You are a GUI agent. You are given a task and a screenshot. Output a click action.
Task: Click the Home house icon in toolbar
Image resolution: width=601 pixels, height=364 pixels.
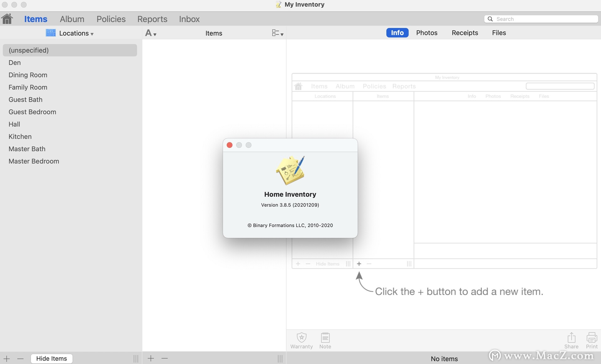click(7, 19)
